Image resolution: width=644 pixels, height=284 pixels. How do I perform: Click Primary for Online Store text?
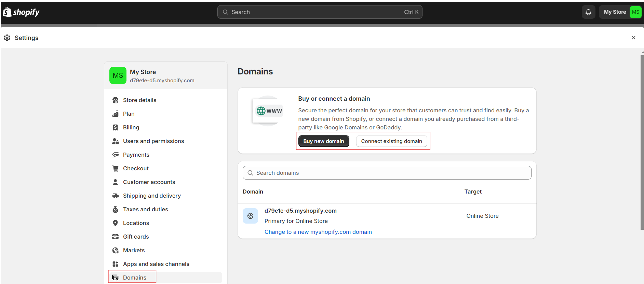click(296, 221)
